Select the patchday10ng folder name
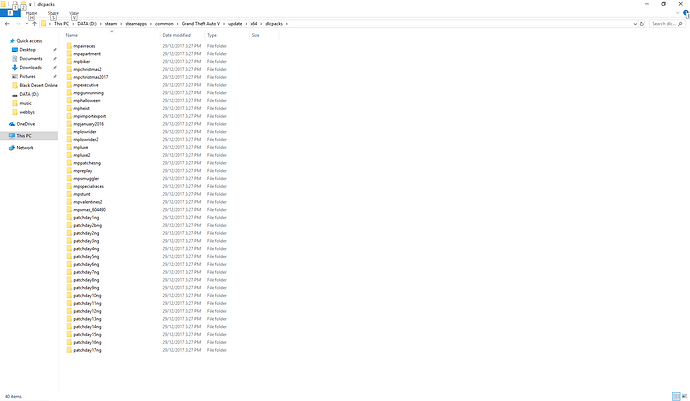The height and width of the screenshot is (401, 690). (87, 295)
